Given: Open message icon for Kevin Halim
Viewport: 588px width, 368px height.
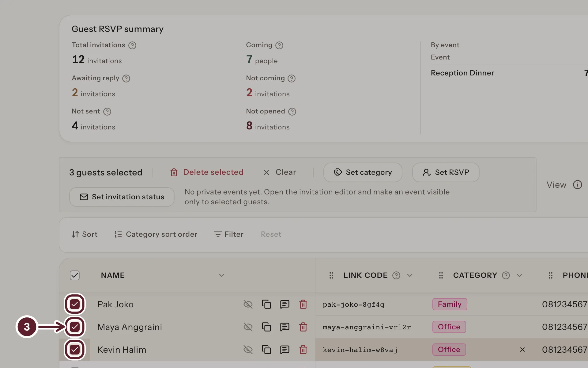Looking at the screenshot, I should [285, 350].
